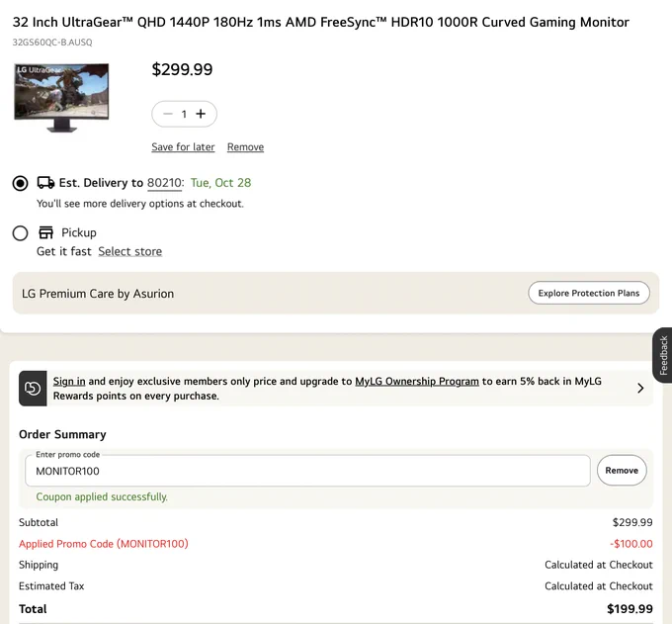The width and height of the screenshot is (672, 624).
Task: Click the delivery truck icon
Action: pyautogui.click(x=45, y=183)
